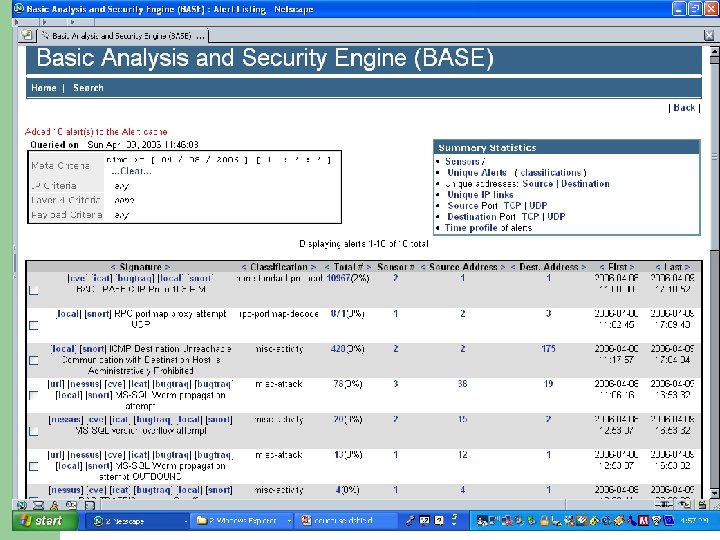Select the MS-SQL version overflow attempt checkbox
The width and height of the screenshot is (720, 540).
click(x=34, y=431)
